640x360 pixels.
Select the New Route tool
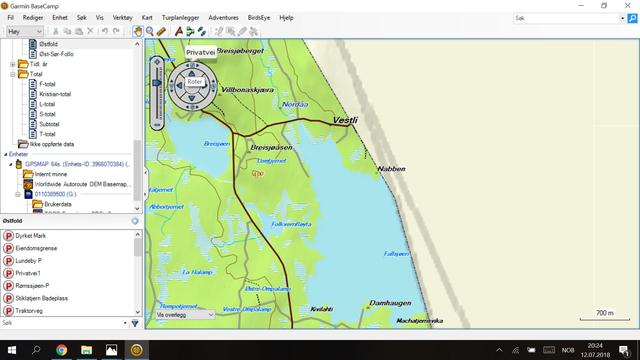point(190,31)
